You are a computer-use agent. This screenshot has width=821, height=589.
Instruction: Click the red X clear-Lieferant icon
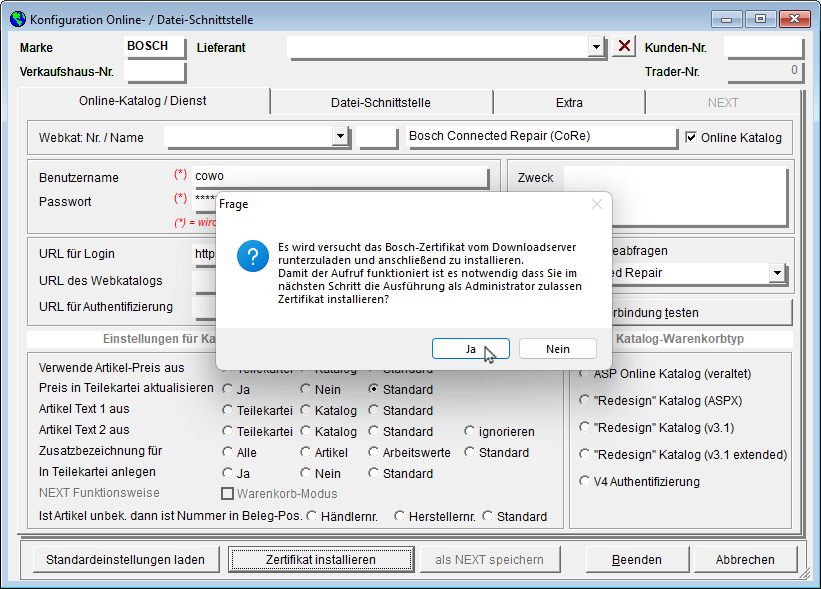(x=624, y=46)
